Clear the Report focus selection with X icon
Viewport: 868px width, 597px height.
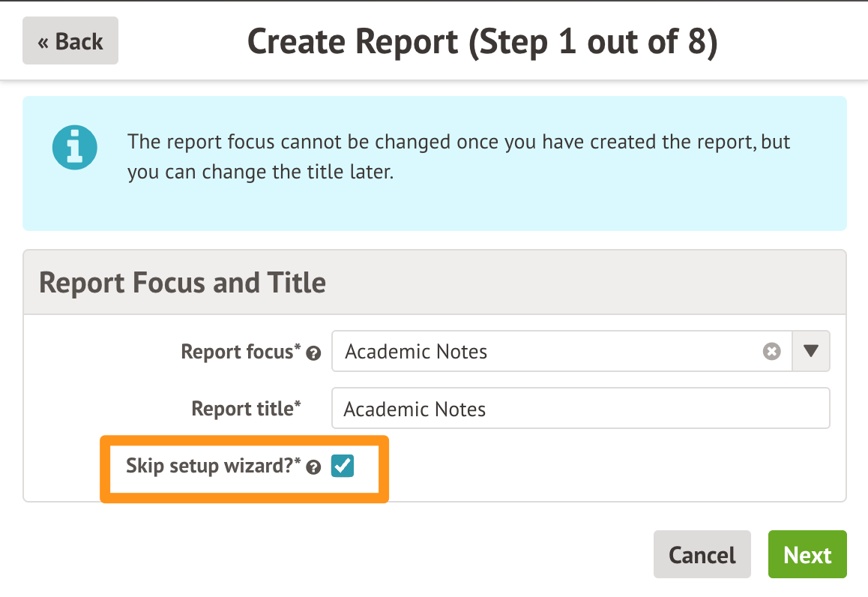(x=771, y=352)
